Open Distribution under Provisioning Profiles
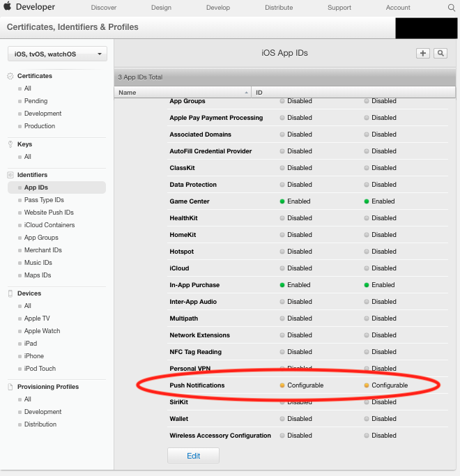The width and height of the screenshot is (460, 476). 40,424
